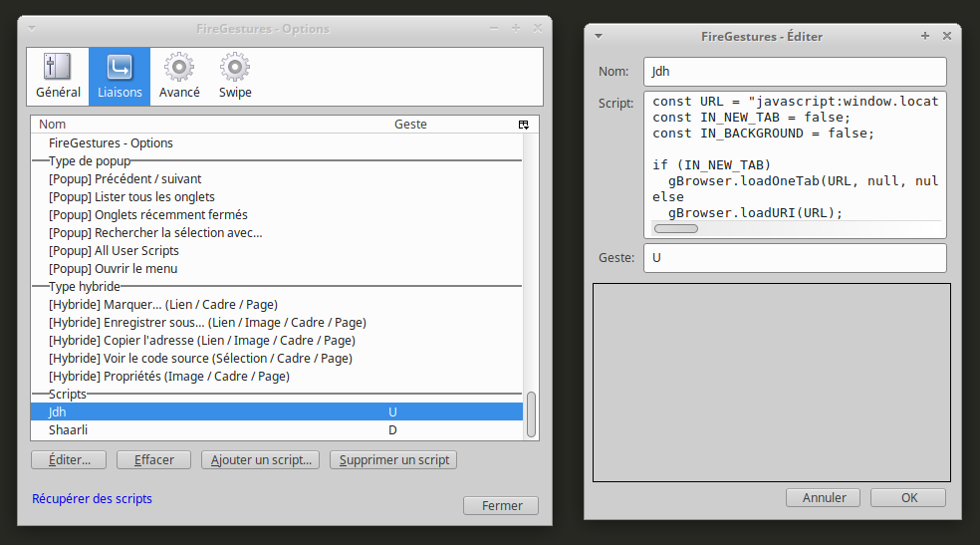
Task: Open column picker icon in list header
Action: [x=524, y=125]
